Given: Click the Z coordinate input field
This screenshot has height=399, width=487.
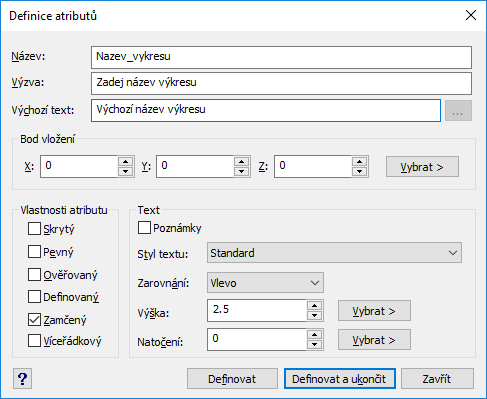Looking at the screenshot, I should [313, 166].
